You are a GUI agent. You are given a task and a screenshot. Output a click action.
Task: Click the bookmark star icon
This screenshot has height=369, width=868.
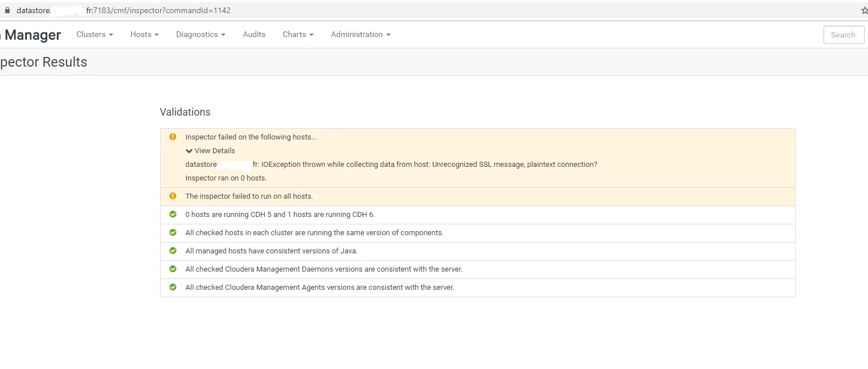(864, 10)
